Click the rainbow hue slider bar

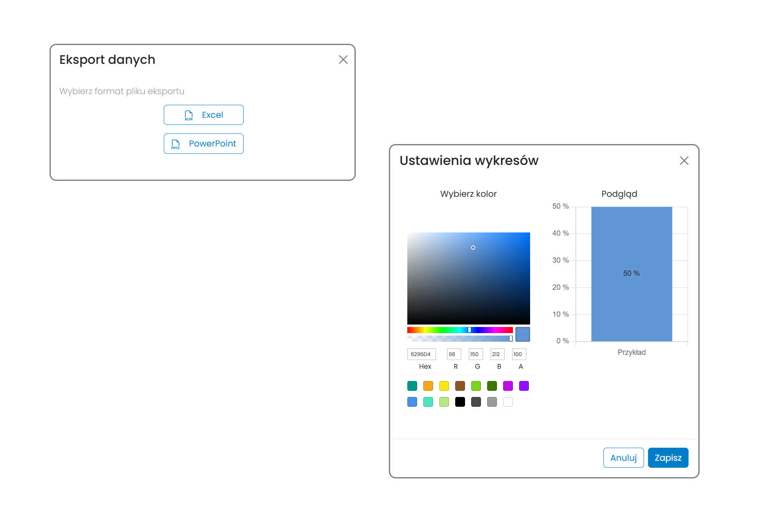(x=460, y=330)
